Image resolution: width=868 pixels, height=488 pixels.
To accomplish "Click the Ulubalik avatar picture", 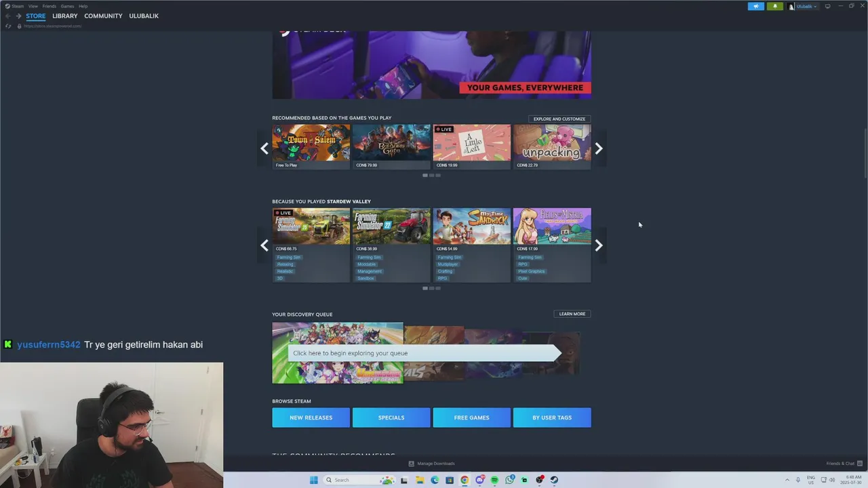I will (791, 6).
